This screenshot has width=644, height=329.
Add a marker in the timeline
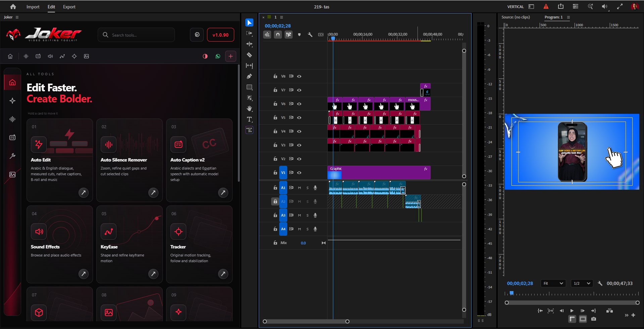[299, 35]
